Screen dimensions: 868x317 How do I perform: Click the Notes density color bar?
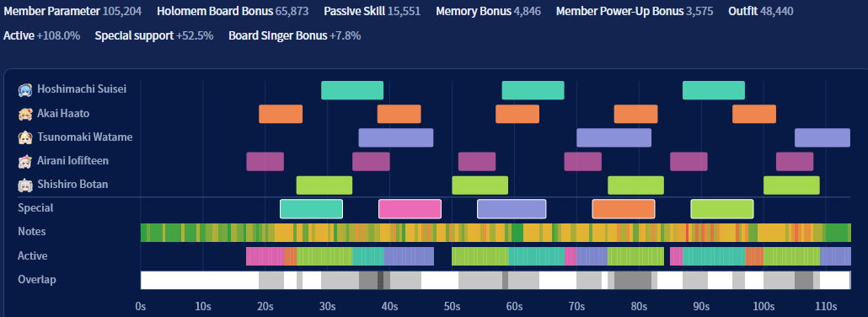(496, 233)
